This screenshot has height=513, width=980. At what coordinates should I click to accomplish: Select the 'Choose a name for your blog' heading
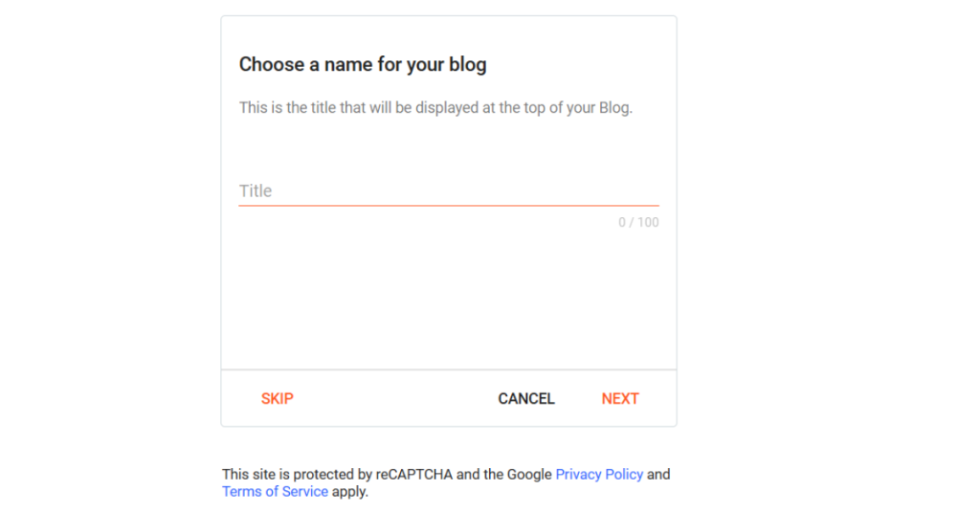coord(363,64)
